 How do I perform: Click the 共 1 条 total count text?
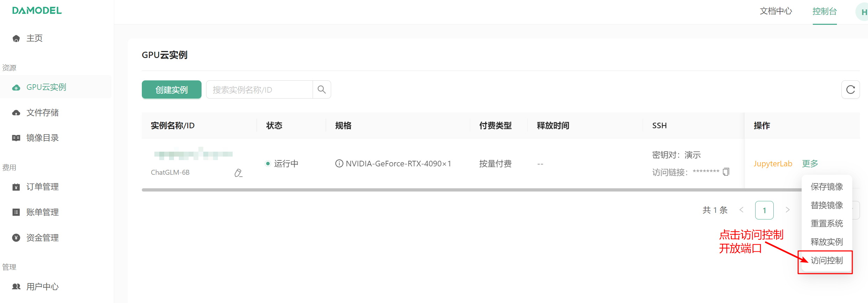click(715, 210)
